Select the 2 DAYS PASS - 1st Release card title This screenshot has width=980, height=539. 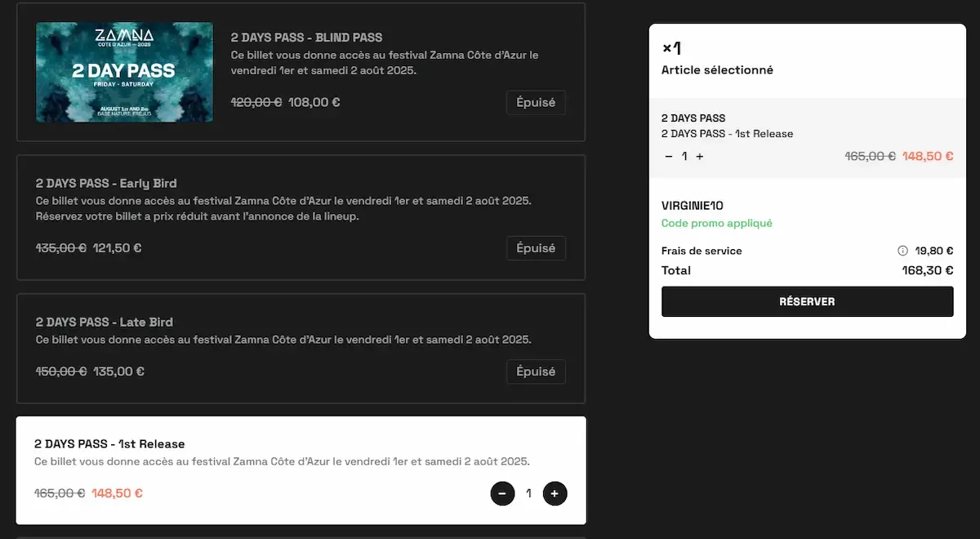pos(109,444)
